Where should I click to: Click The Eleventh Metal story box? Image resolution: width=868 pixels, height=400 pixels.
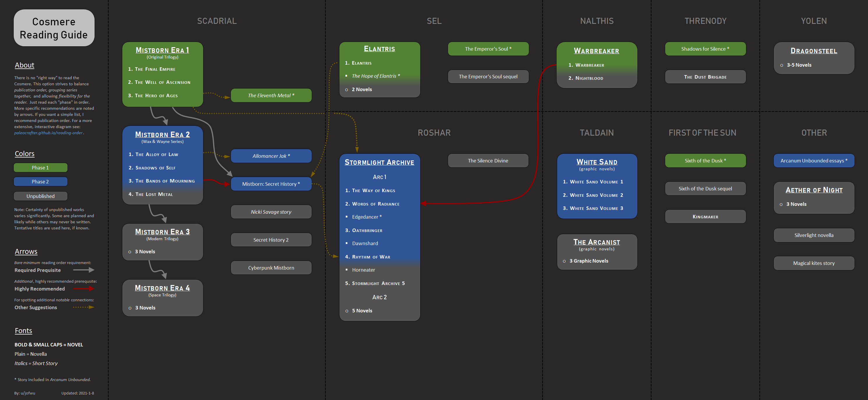(271, 95)
